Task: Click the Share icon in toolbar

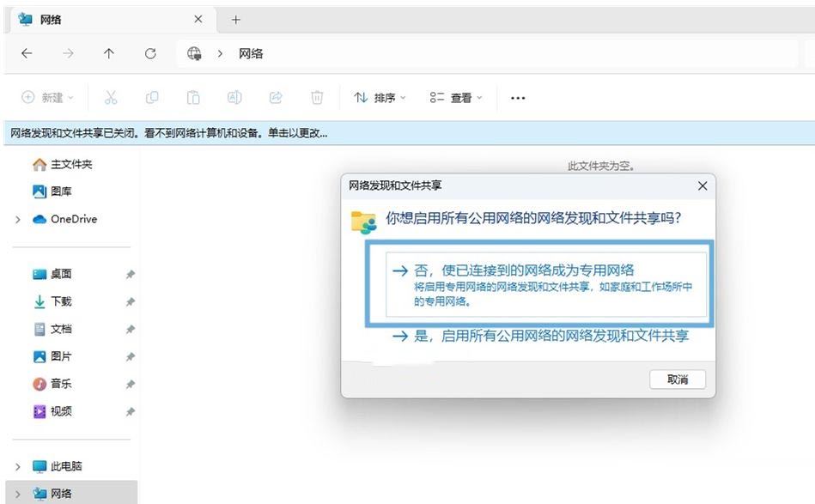Action: (276, 98)
